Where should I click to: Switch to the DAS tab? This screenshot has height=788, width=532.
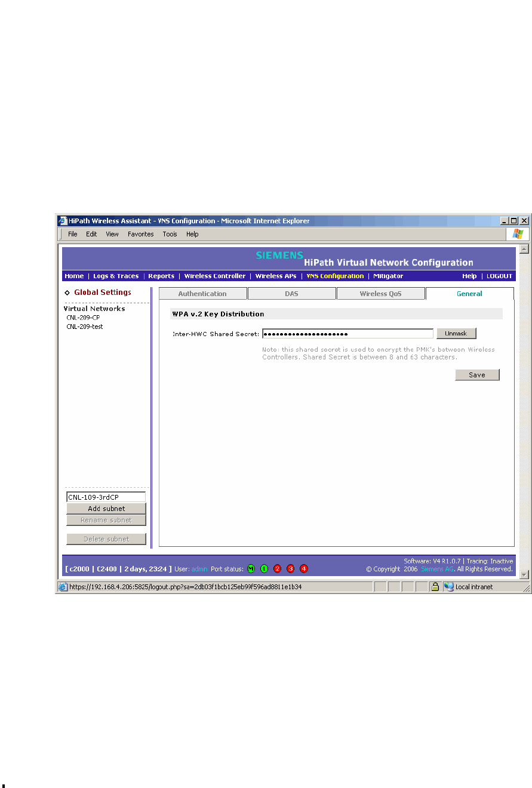click(291, 294)
